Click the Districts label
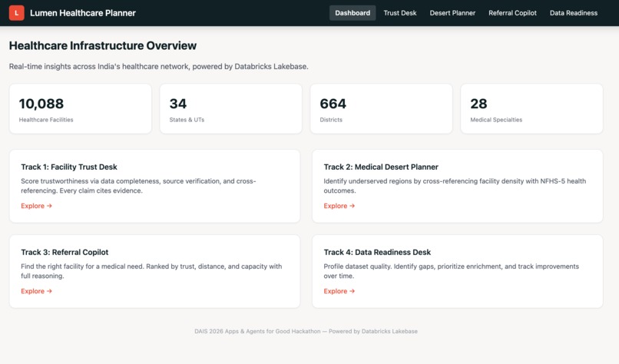Viewport: 619px width, 364px height. (x=331, y=120)
